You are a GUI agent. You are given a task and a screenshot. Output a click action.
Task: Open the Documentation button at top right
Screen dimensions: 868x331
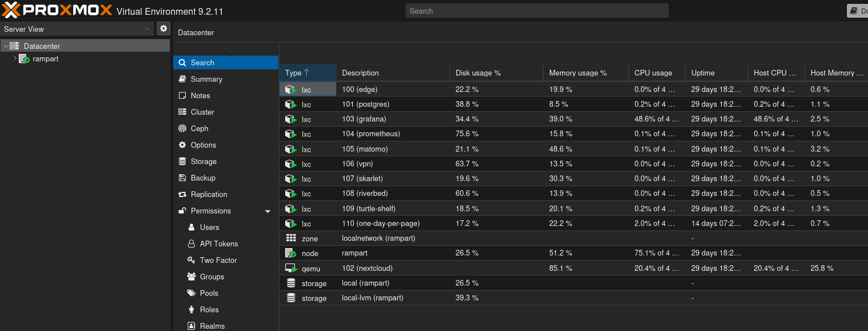(x=857, y=11)
